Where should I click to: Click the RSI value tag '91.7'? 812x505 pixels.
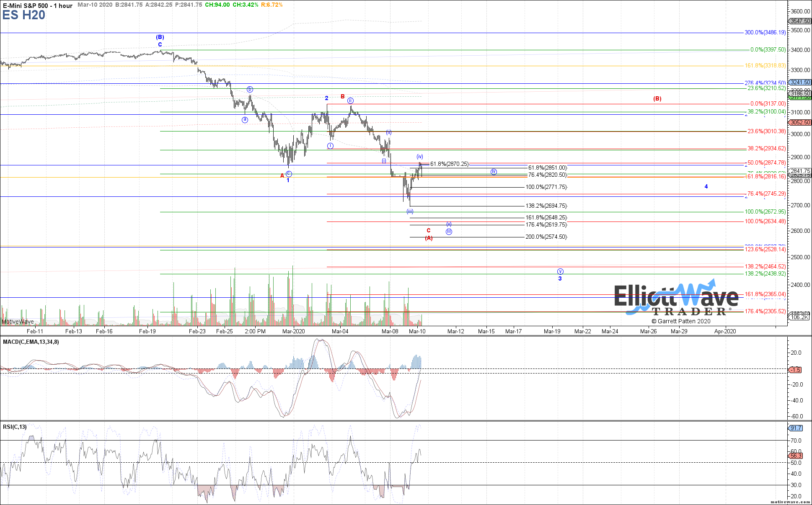pyautogui.click(x=796, y=428)
